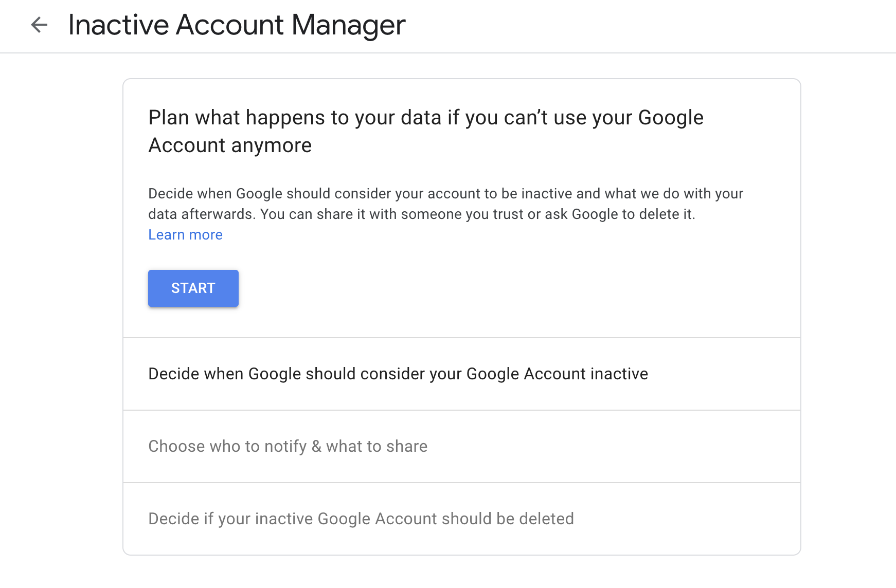Expand Choose who to notify section
Image resolution: width=896 pixels, height=588 pixels.
pos(288,446)
